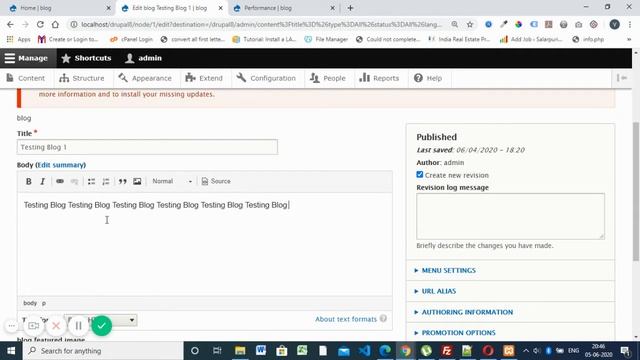Image resolution: width=640 pixels, height=360 pixels.
Task: Open a new browser tab
Action: pyautogui.click(x=350, y=8)
